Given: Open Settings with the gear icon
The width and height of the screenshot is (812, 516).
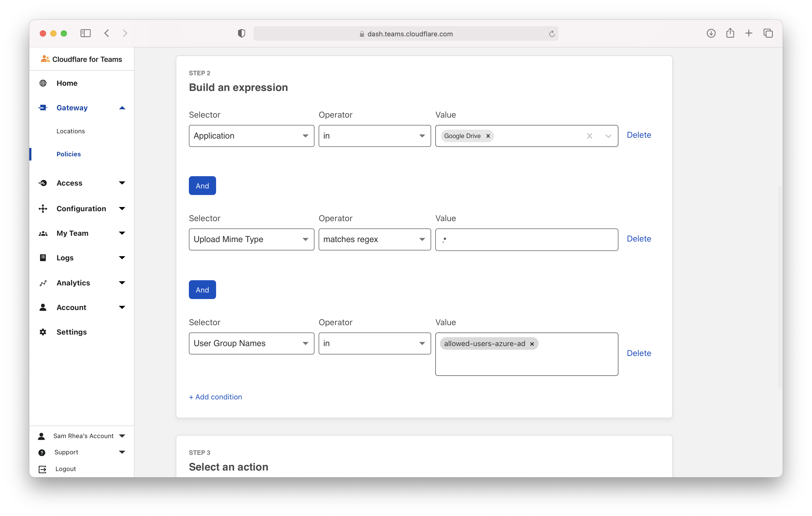Looking at the screenshot, I should [43, 332].
